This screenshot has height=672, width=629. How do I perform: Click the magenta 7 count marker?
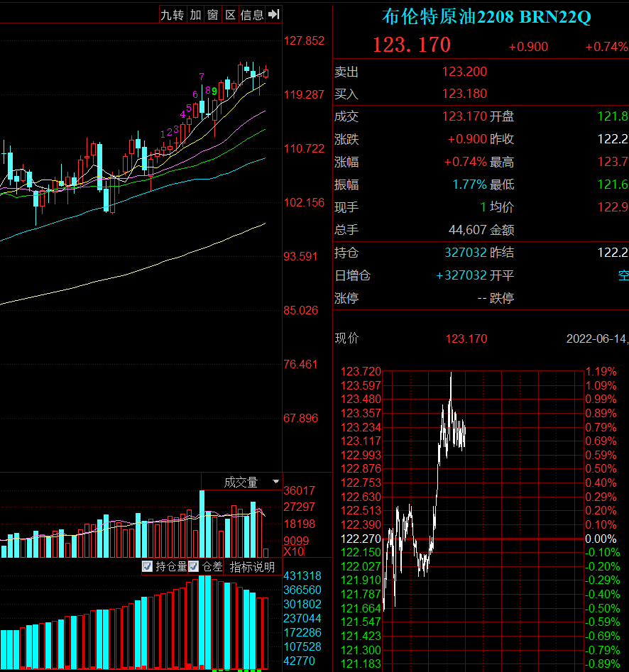(202, 77)
